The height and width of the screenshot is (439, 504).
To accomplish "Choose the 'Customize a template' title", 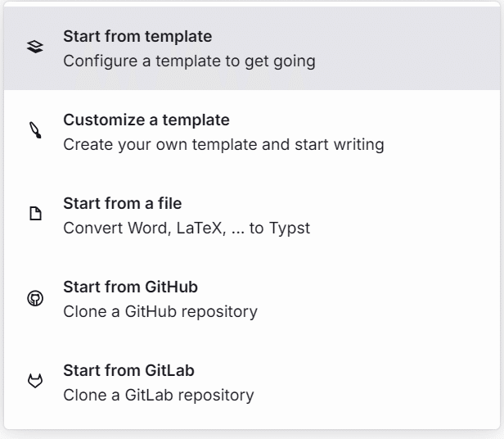I will click(146, 120).
